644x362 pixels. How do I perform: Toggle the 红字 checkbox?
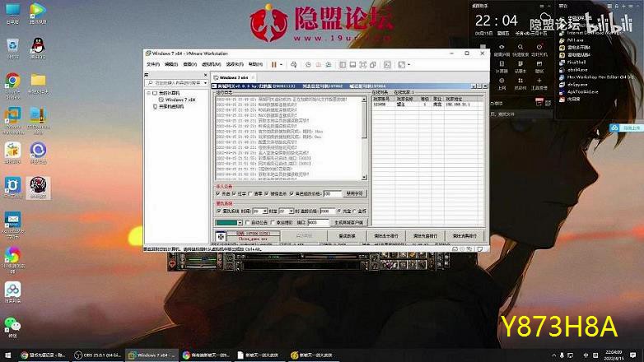[x=234, y=193]
